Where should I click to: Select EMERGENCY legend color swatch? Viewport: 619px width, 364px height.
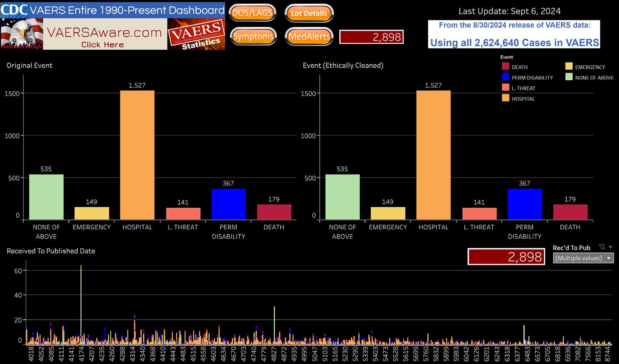click(568, 67)
